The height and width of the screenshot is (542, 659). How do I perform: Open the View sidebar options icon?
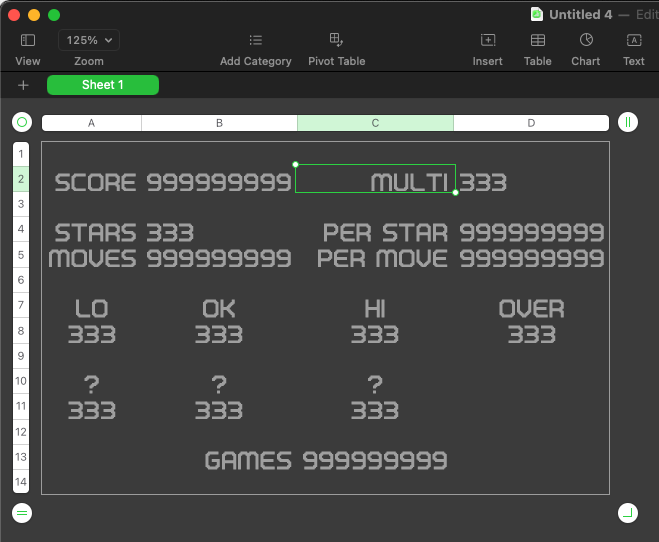coord(28,40)
